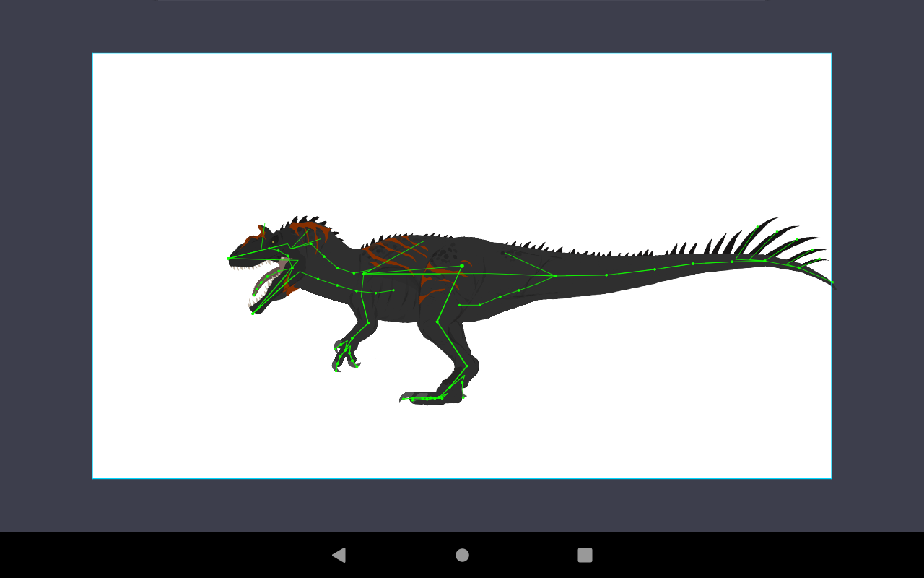Select the front arm elbow node
Screen dimensions: 924x578
[x=368, y=323]
